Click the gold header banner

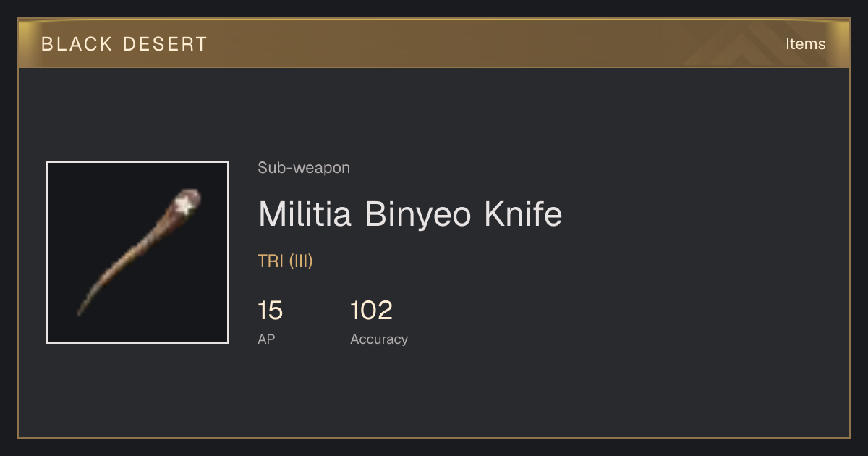click(434, 43)
